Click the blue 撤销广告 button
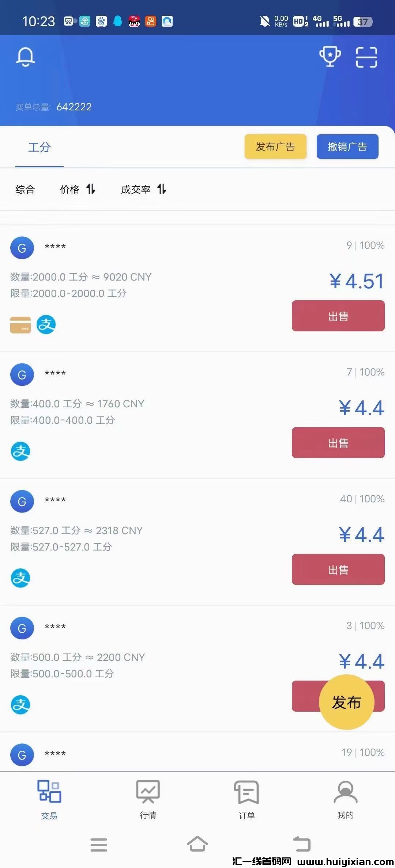This screenshot has height=868, width=395. pyautogui.click(x=347, y=146)
